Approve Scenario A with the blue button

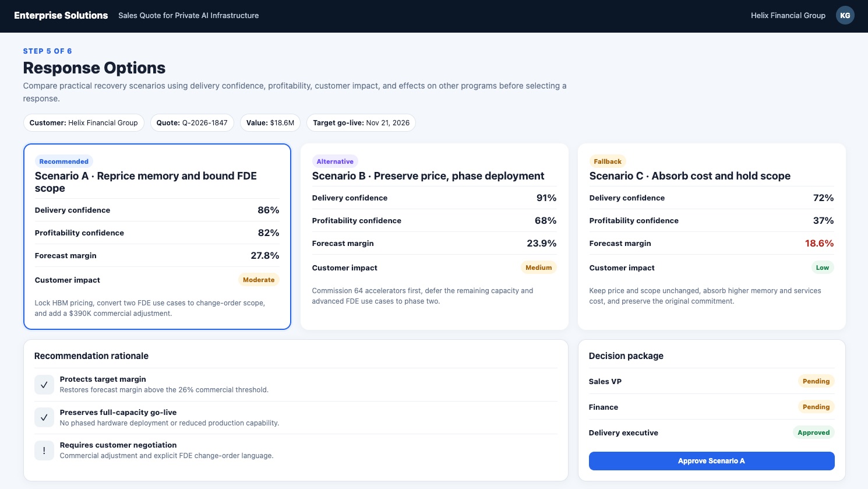pos(711,461)
